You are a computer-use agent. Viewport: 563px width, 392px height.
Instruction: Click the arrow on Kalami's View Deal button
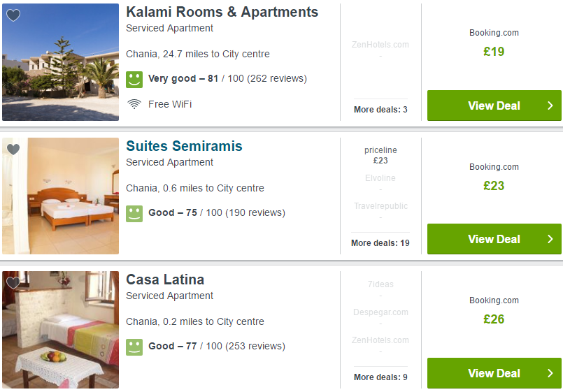550,106
